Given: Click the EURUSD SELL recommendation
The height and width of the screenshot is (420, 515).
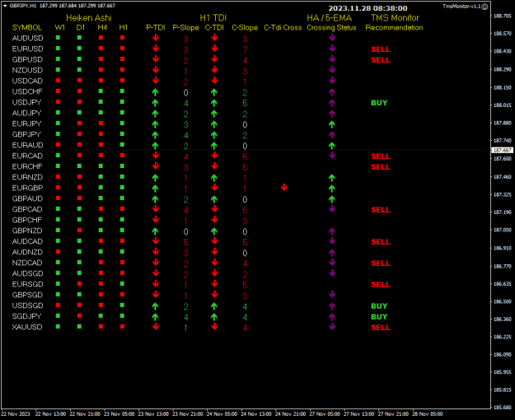Looking at the screenshot, I should (x=381, y=49).
